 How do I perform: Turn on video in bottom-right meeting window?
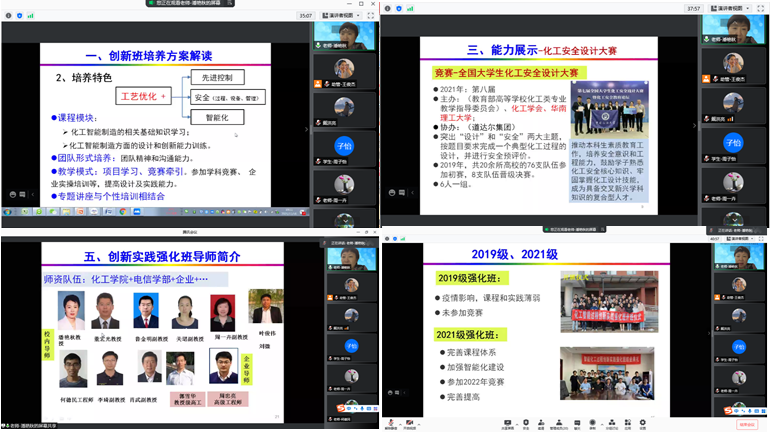[x=409, y=423]
